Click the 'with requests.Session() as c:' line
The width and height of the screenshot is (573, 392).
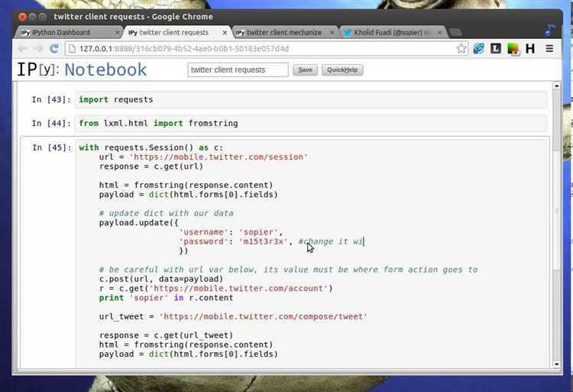click(151, 147)
